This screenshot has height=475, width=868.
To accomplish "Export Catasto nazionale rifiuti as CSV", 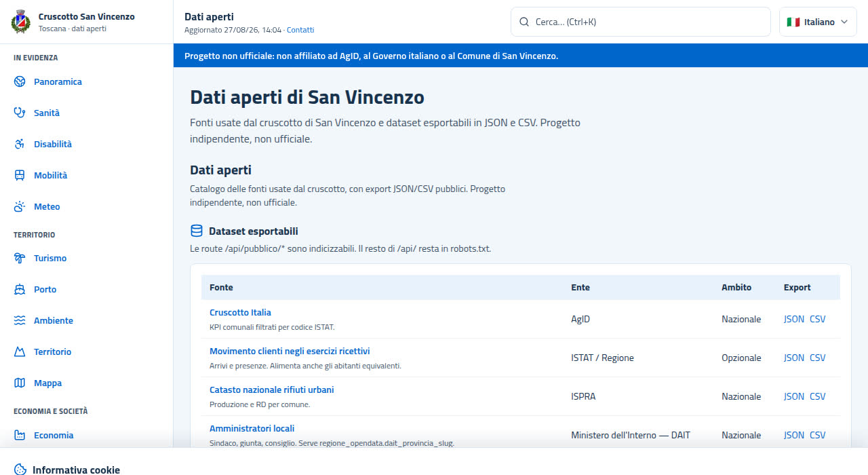I will 818,396.
